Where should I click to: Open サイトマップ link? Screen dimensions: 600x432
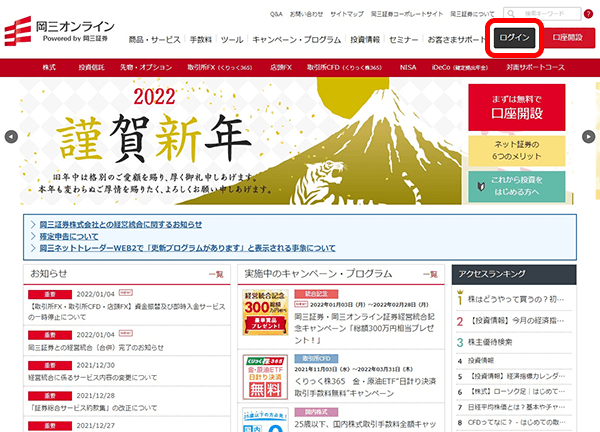click(x=347, y=14)
